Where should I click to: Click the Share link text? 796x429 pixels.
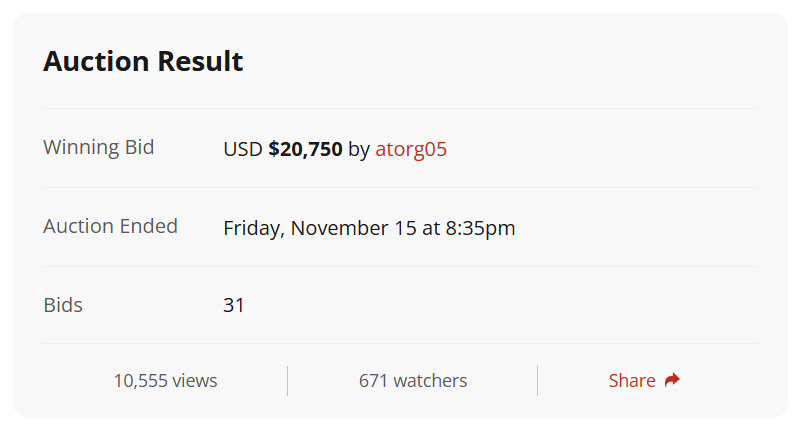click(632, 380)
